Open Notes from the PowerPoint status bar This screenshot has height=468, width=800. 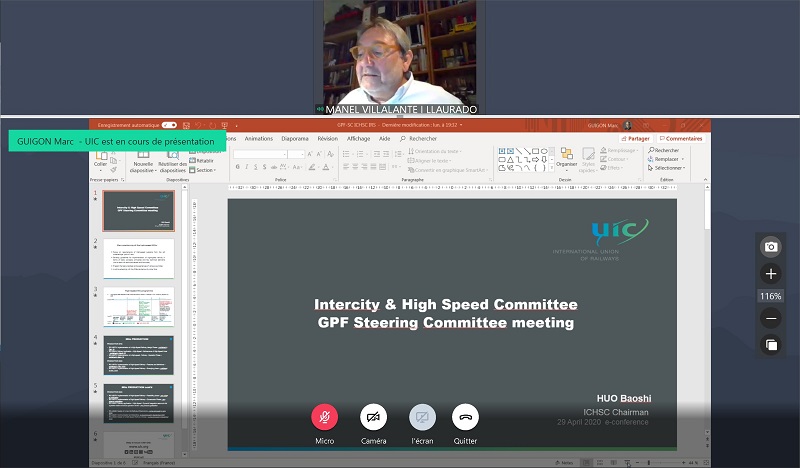[564, 463]
